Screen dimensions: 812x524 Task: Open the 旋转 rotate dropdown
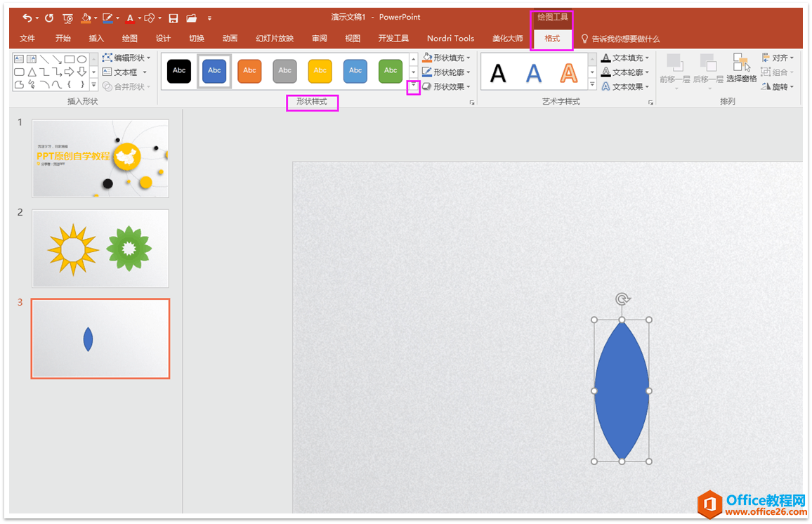[x=778, y=86]
